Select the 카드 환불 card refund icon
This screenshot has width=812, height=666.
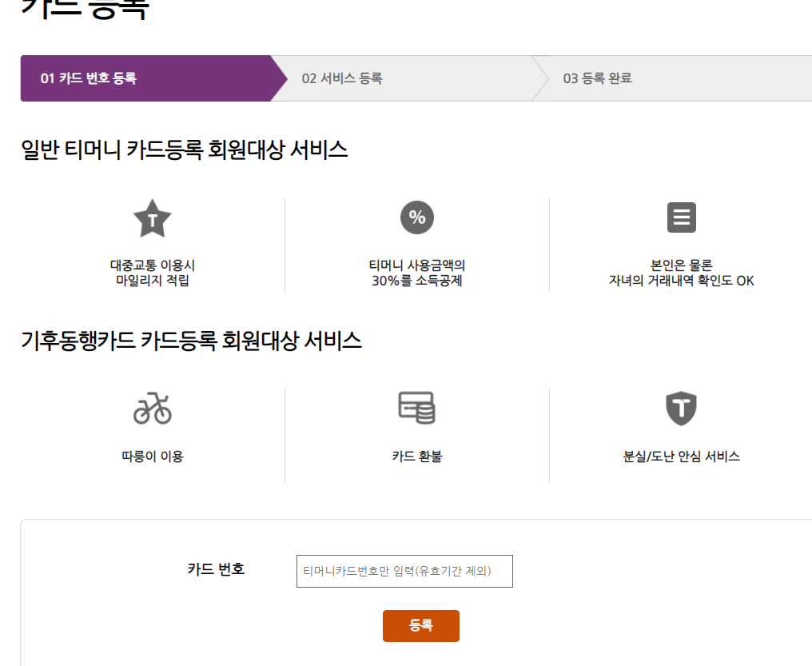[x=416, y=409]
